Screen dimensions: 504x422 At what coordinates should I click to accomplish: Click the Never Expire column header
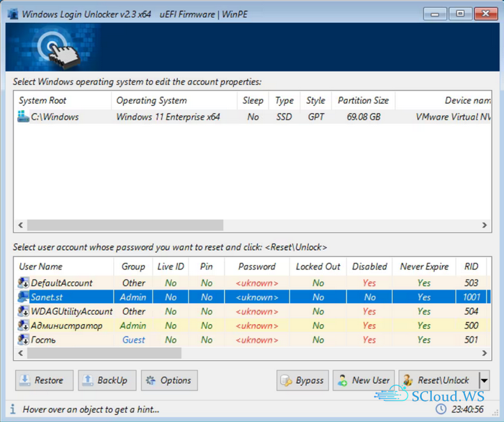pos(424,266)
